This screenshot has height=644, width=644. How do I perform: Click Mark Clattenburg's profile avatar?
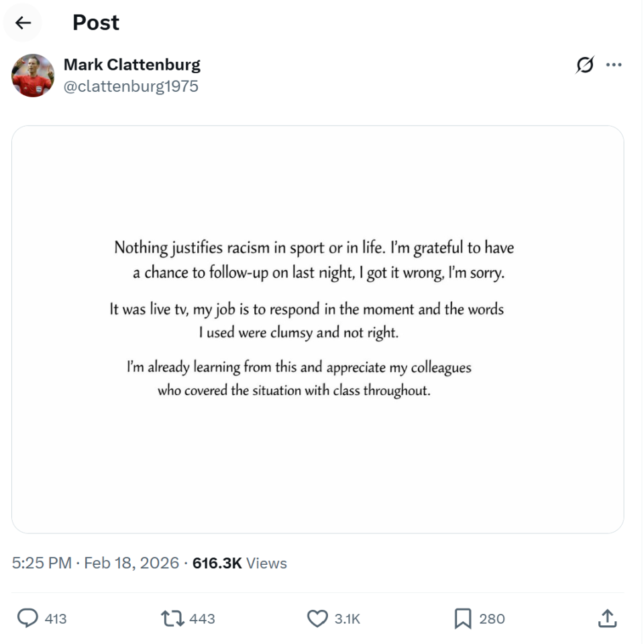click(x=33, y=76)
